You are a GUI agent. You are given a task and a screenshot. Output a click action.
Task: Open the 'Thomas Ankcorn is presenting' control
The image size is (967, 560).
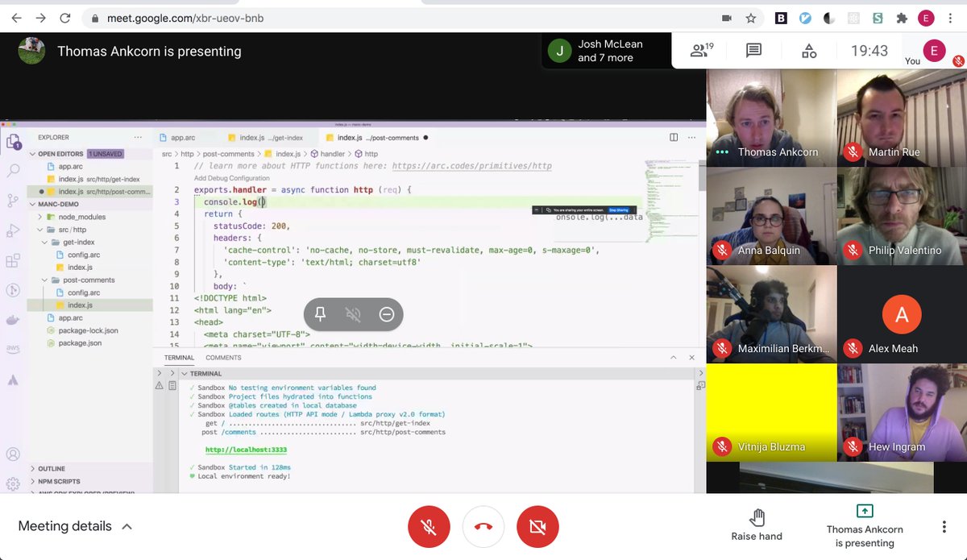(865, 526)
